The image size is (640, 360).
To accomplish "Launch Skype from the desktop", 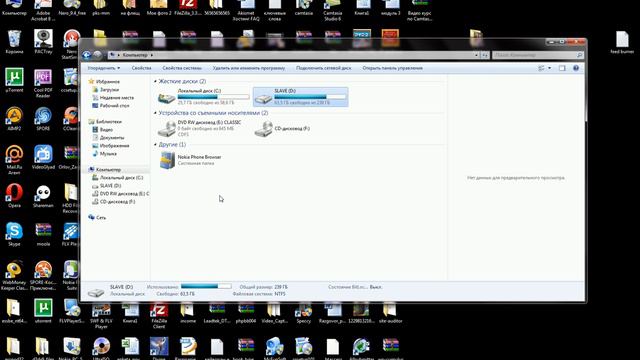I will point(14,234).
